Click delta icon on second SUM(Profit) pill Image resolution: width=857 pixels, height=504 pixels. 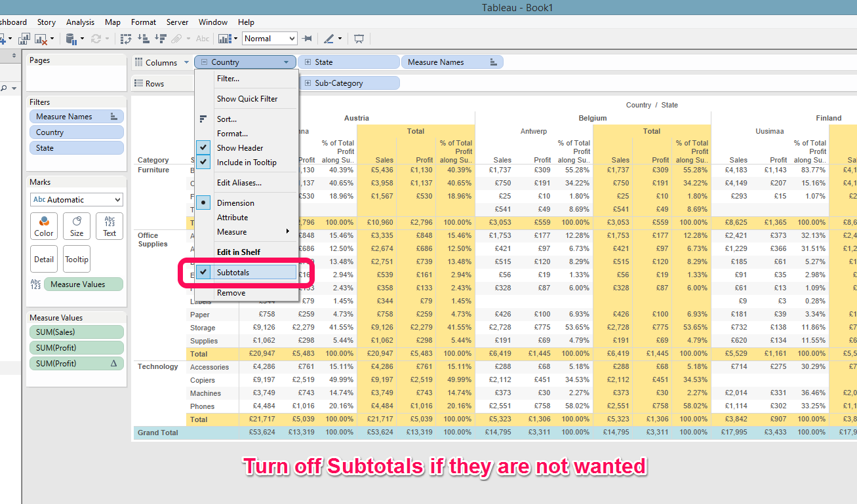(x=113, y=364)
